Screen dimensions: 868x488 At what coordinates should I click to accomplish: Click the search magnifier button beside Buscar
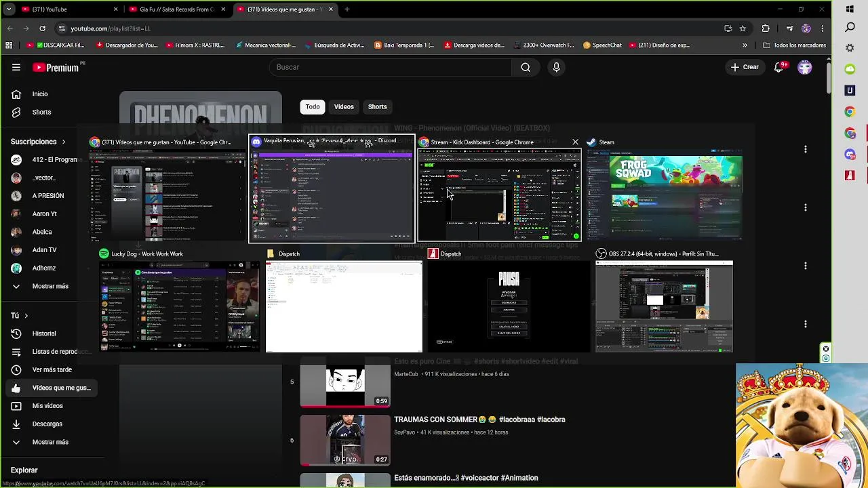click(526, 67)
